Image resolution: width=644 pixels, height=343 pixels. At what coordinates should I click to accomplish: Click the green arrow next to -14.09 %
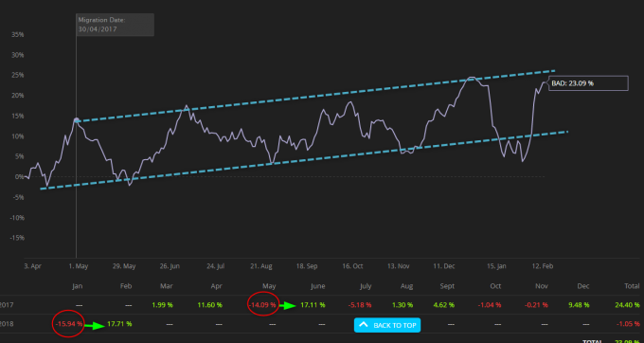click(287, 305)
